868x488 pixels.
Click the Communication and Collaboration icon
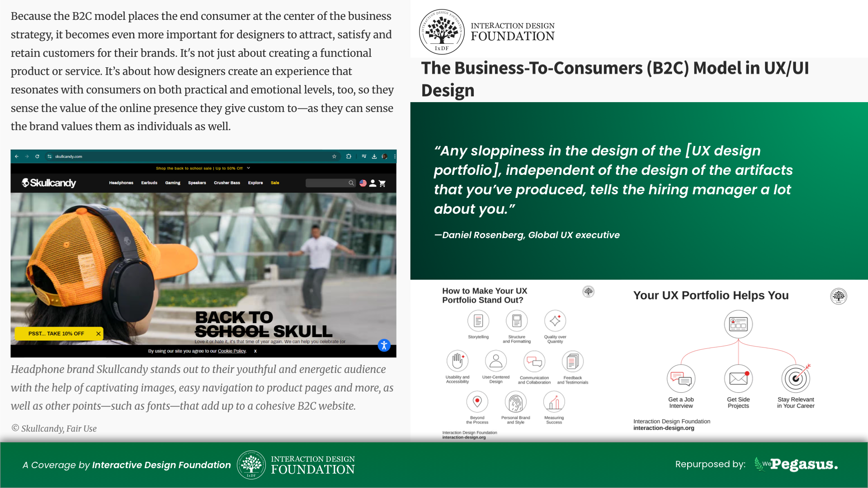(534, 361)
